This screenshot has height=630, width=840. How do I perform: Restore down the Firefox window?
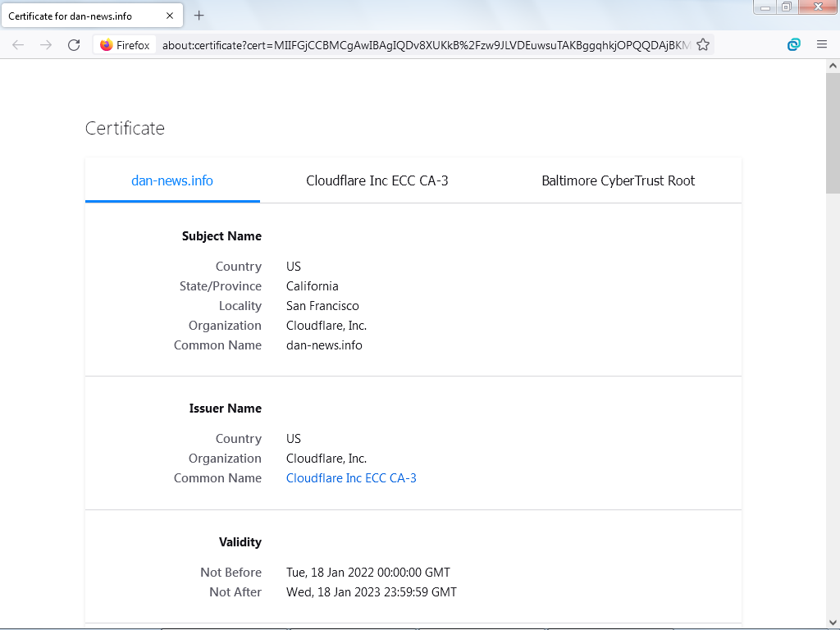787,7
